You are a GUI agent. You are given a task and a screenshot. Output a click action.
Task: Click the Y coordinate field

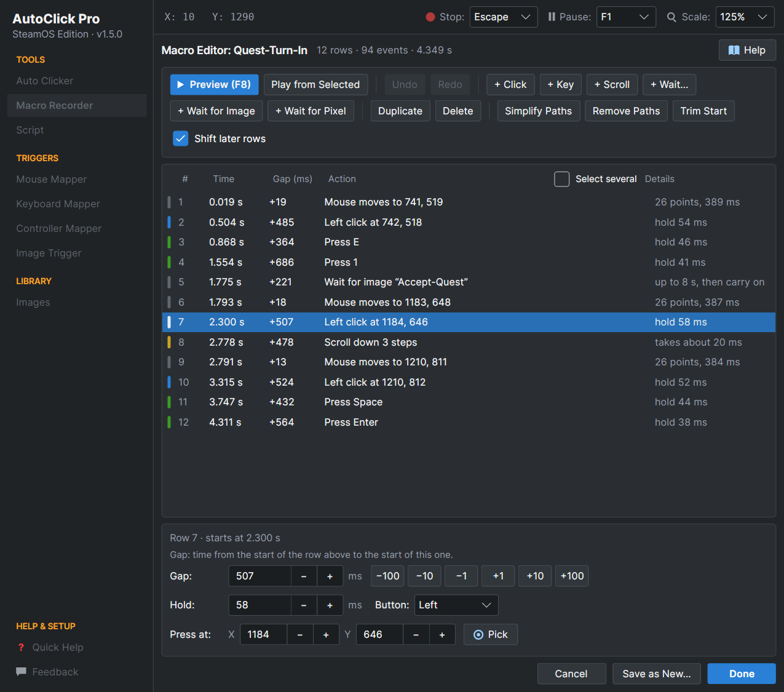click(379, 634)
